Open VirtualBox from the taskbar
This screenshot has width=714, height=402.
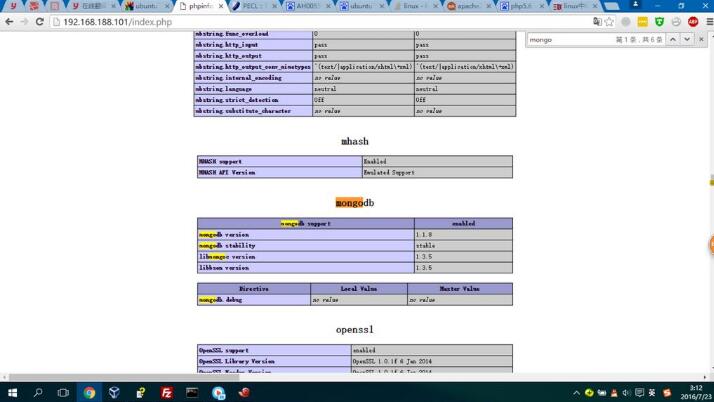(114, 392)
